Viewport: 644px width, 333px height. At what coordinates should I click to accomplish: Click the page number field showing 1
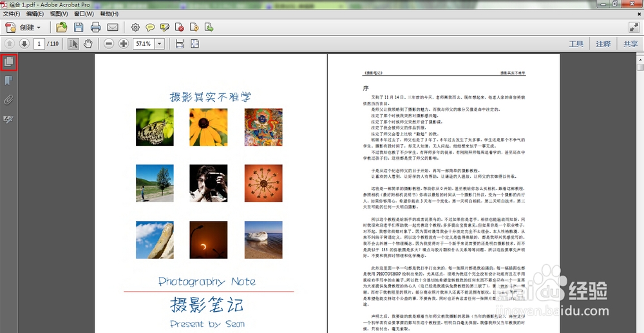(x=39, y=44)
